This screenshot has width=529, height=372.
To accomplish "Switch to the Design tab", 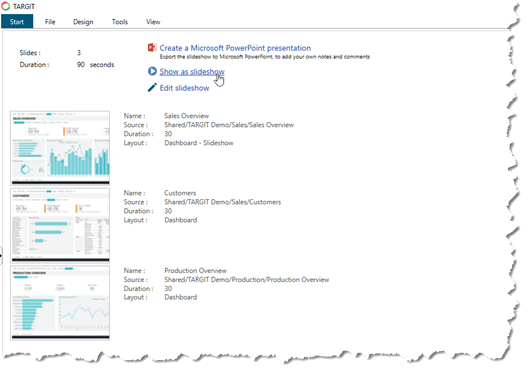I will point(83,22).
